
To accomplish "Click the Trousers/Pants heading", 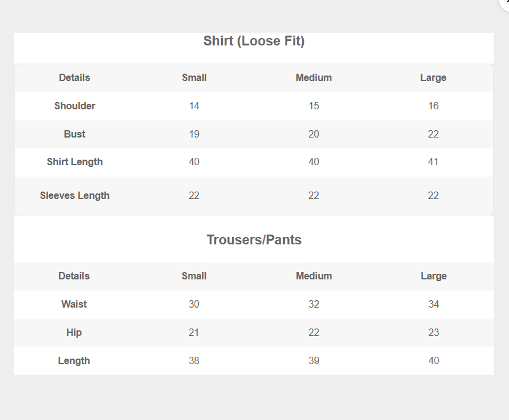I will coord(254,239).
